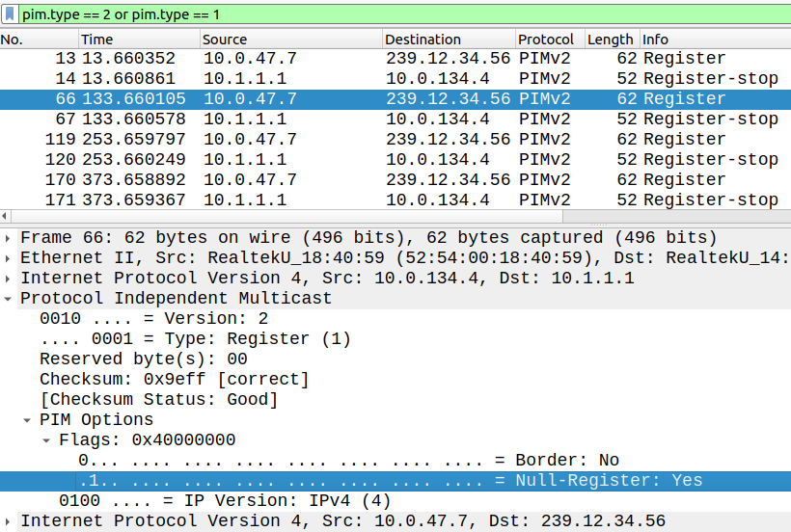
Task: Sort by the Protocol column header
Action: pyautogui.click(x=551, y=40)
